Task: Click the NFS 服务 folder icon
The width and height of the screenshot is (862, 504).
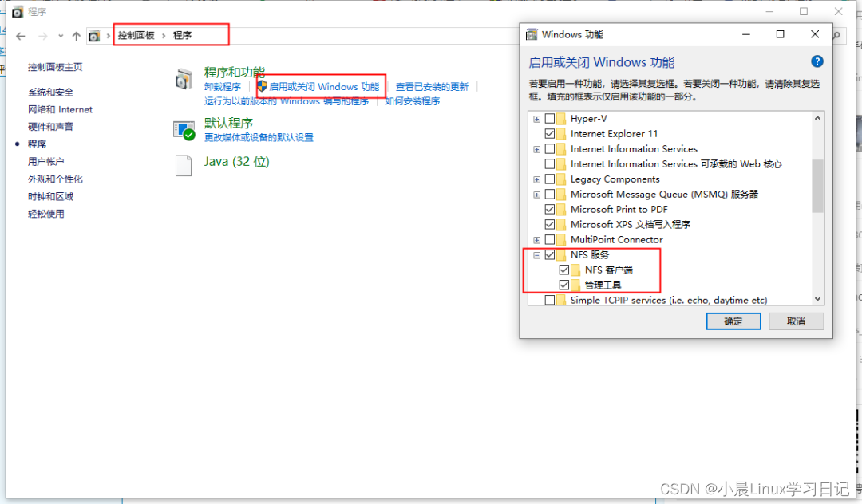Action: 561,254
